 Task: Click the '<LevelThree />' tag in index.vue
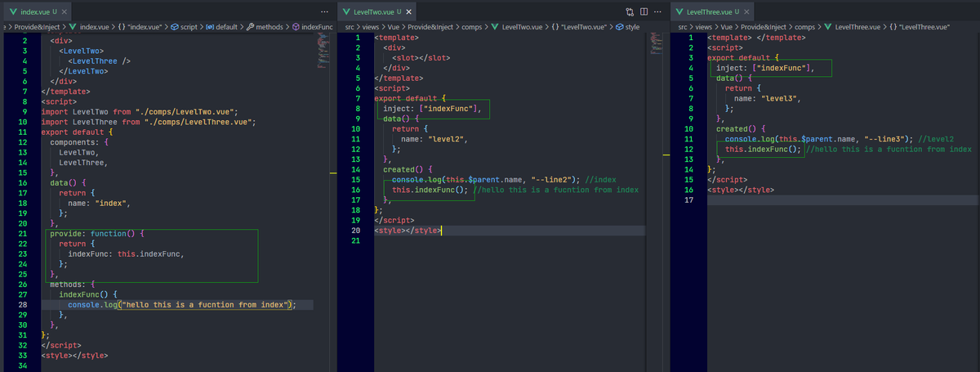coord(99,61)
